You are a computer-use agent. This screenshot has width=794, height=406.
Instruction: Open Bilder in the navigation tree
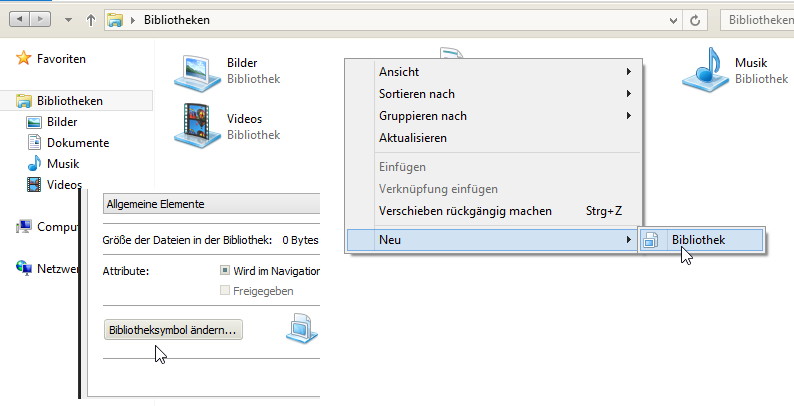[62, 122]
